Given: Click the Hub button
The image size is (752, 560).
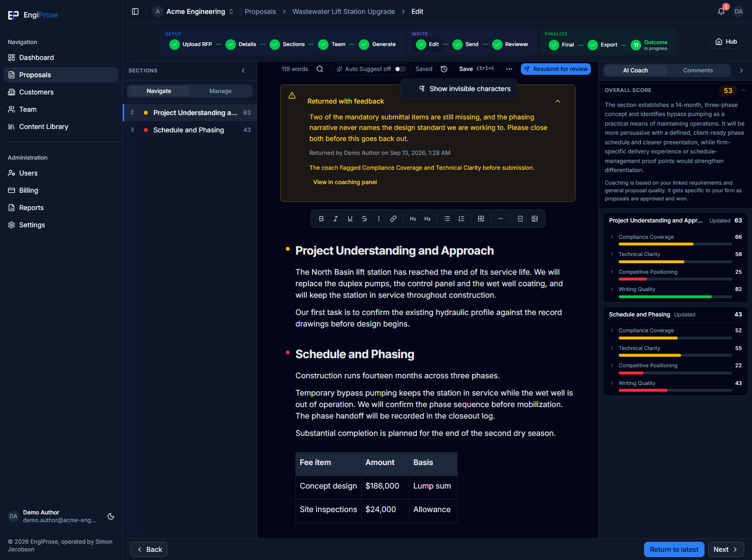Looking at the screenshot, I should coord(726,42).
